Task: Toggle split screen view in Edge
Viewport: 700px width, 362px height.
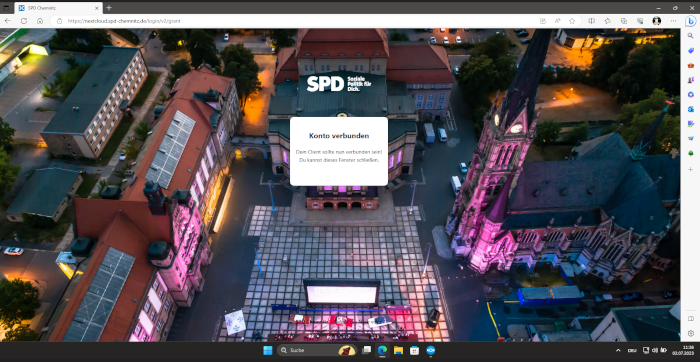Action: pyautogui.click(x=592, y=21)
